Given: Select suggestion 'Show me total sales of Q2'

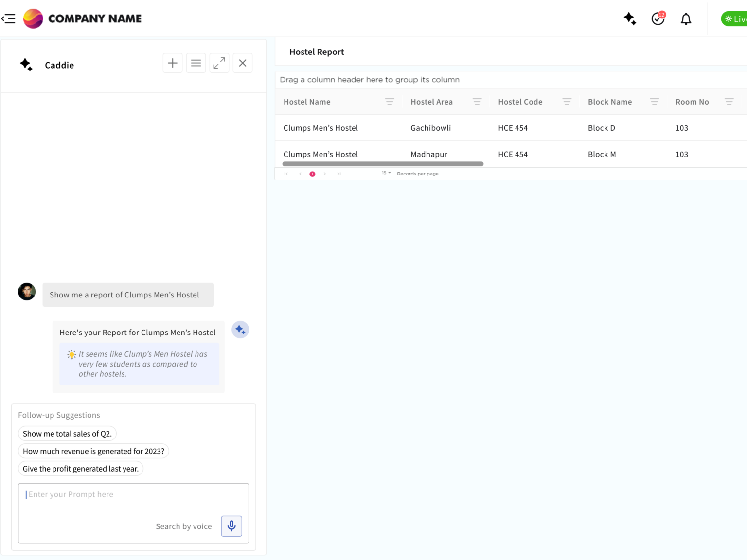Looking at the screenshot, I should tap(67, 433).
